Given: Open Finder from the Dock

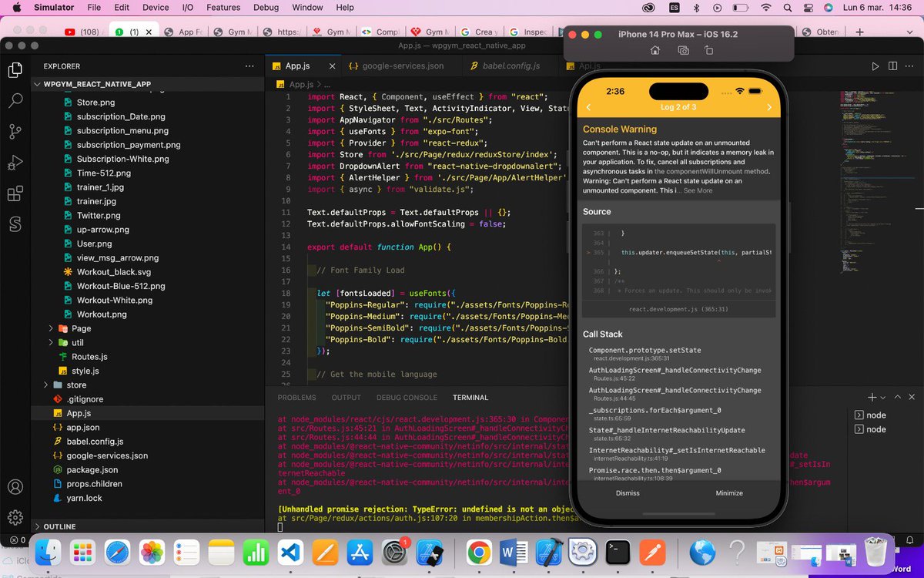Looking at the screenshot, I should [49, 552].
